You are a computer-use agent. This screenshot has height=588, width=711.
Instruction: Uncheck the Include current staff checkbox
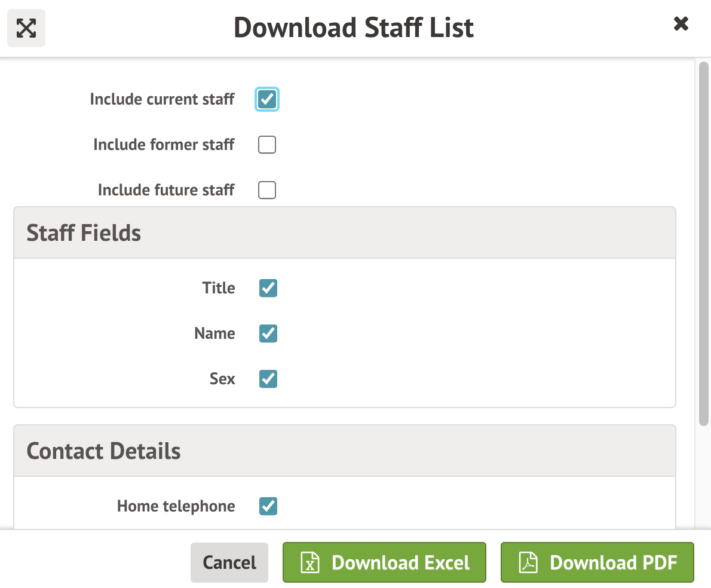[x=267, y=99]
